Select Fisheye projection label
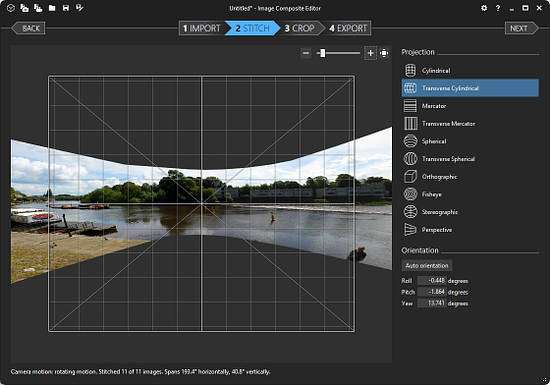This screenshot has width=550, height=385. [431, 194]
